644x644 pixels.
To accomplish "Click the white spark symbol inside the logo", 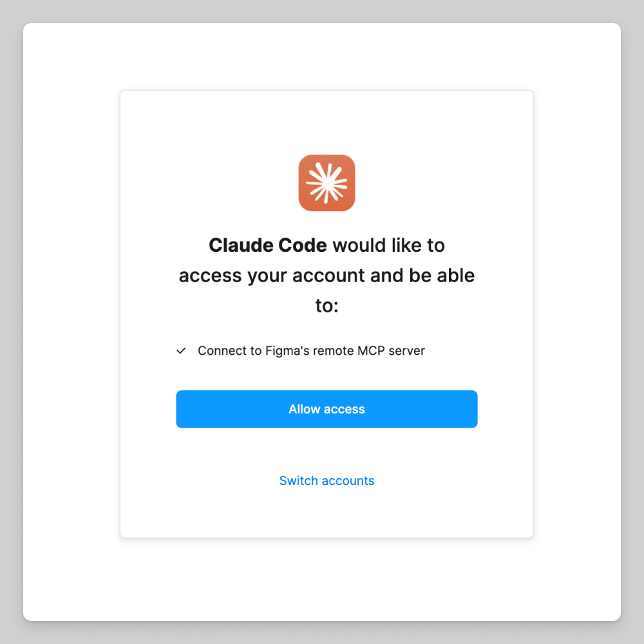I will tap(327, 183).
